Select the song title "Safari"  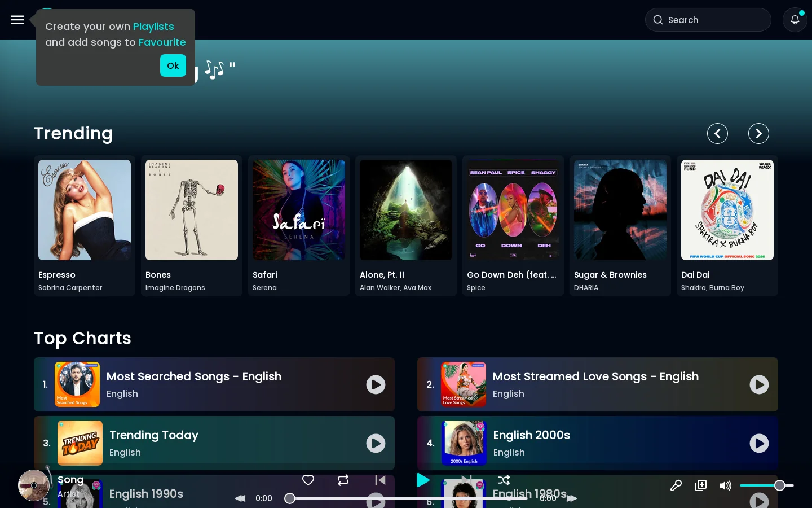265,275
